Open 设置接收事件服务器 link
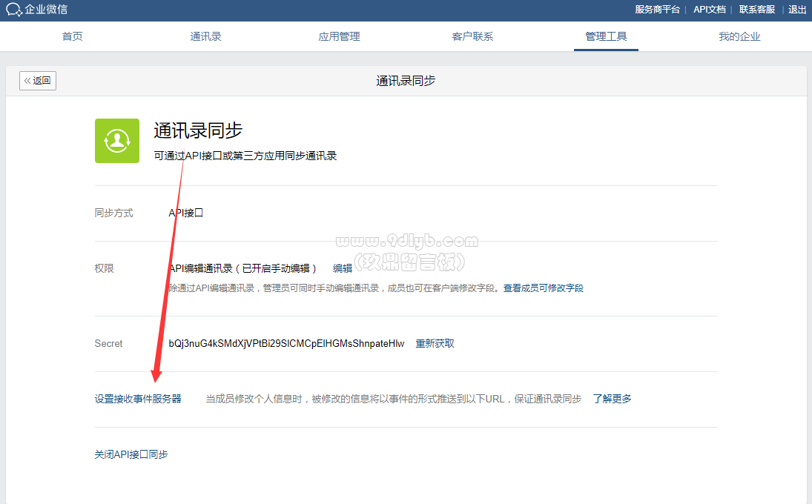 (138, 399)
